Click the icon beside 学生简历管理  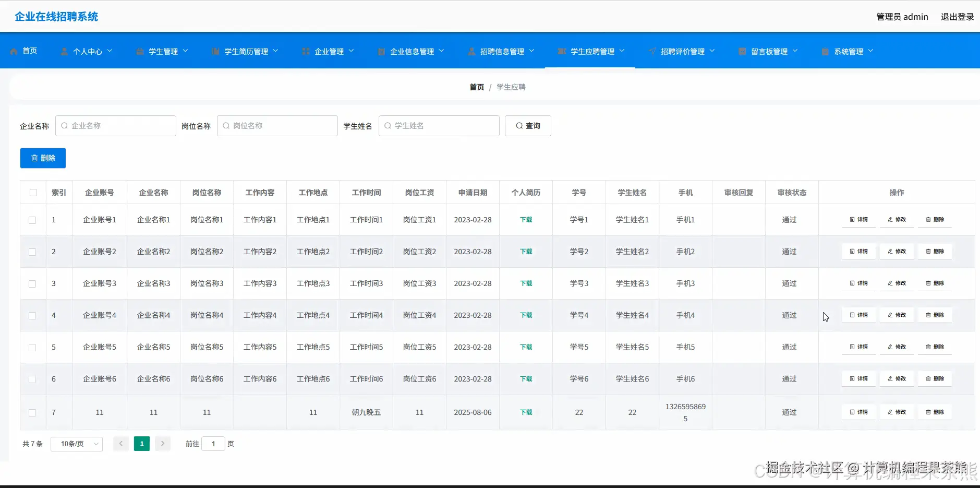[x=215, y=51]
